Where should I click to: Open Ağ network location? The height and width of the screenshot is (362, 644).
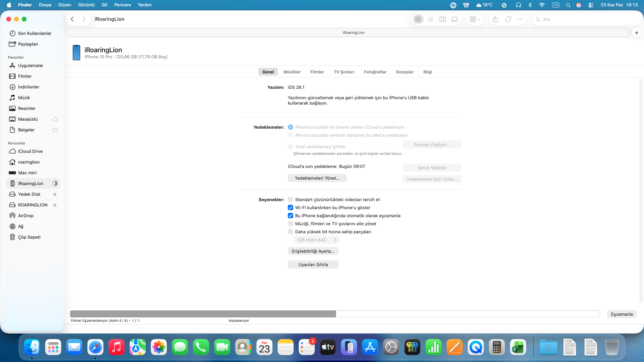click(x=33, y=226)
